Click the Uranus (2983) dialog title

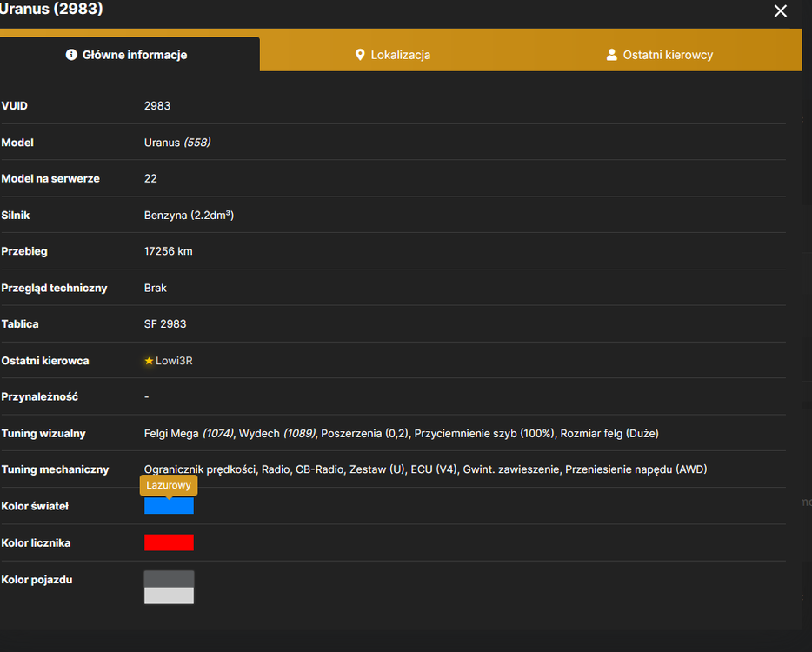point(50,9)
